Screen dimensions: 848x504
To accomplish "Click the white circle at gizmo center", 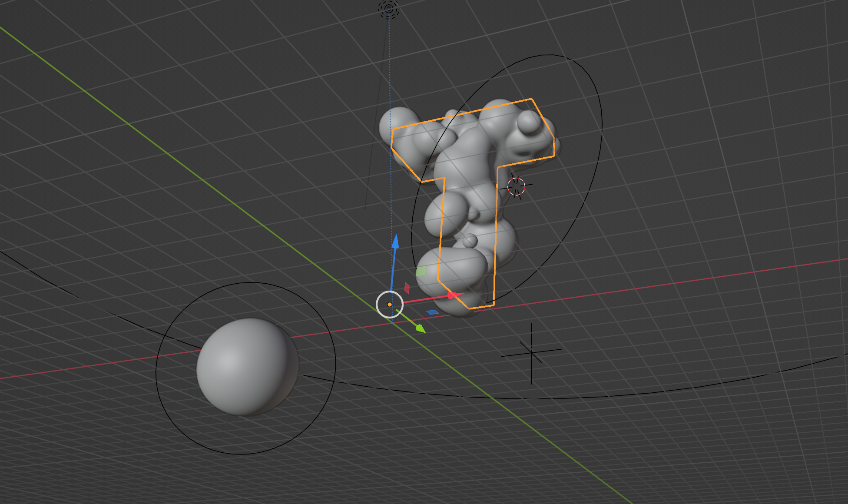I will pos(390,305).
